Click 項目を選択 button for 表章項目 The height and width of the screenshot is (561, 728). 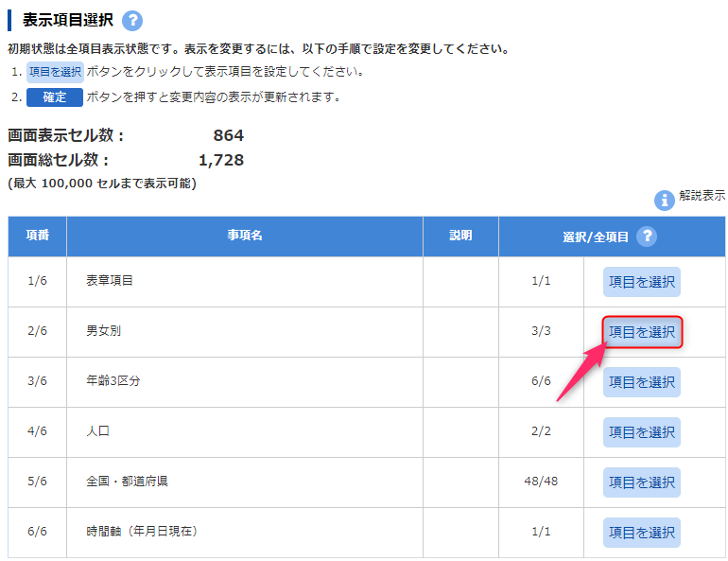(x=642, y=282)
